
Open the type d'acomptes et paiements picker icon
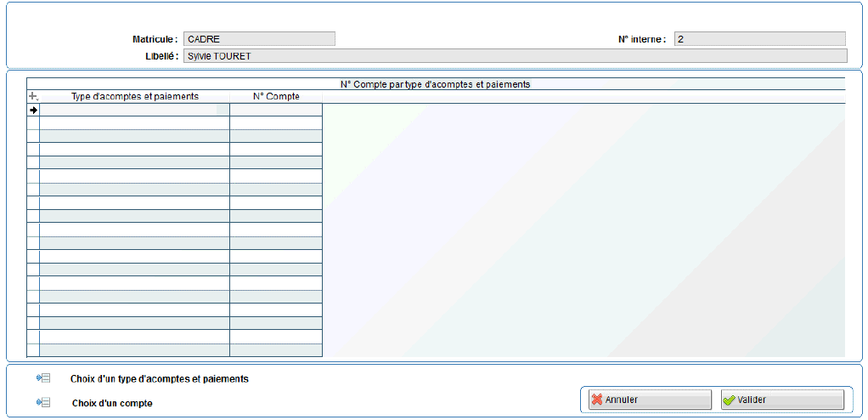43,378
